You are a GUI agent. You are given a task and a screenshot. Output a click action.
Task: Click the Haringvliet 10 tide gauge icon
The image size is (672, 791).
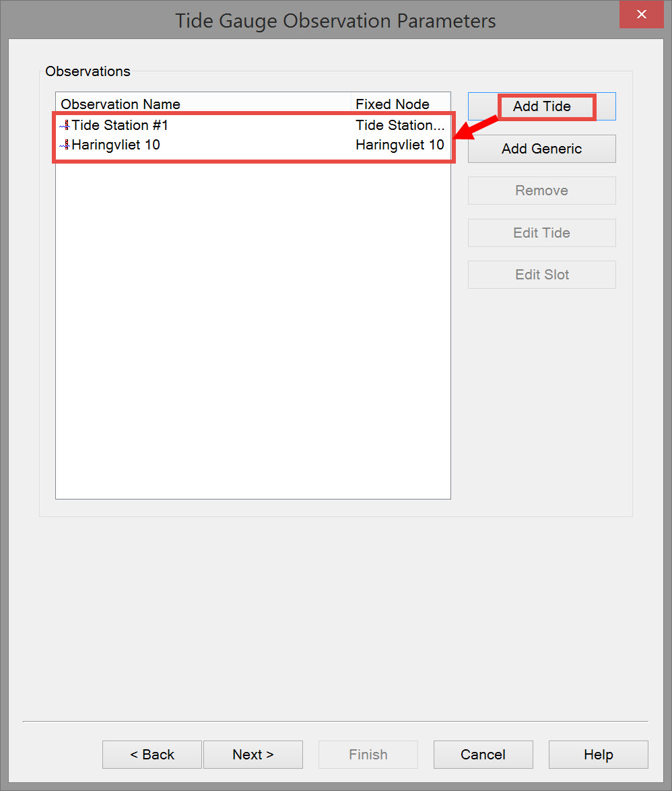point(65,145)
